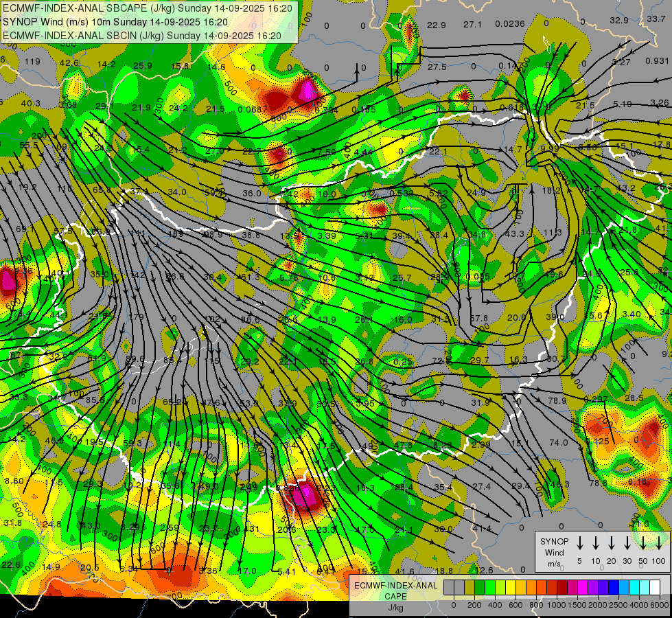Click the 2500 tick on CAPE scale
This screenshot has height=618, width=672.
coord(618,605)
